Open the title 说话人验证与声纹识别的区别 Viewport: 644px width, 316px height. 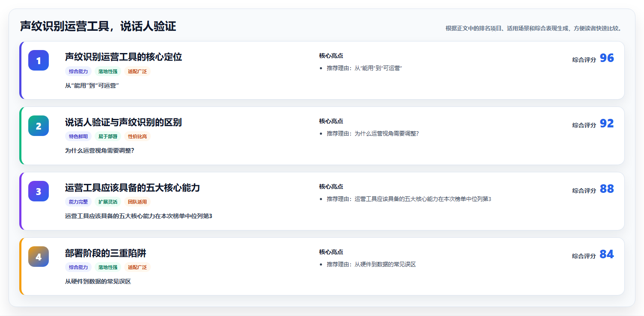tap(123, 122)
